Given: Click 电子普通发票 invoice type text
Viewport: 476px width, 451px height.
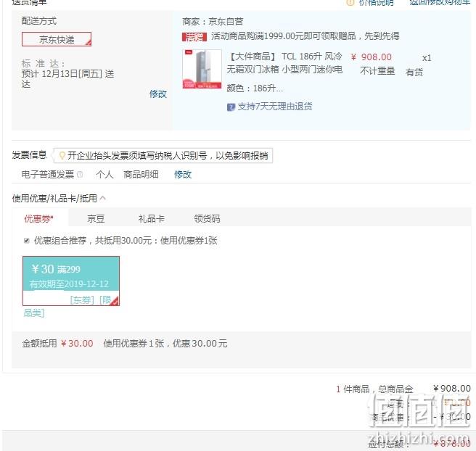Looking at the screenshot, I should tap(48, 175).
